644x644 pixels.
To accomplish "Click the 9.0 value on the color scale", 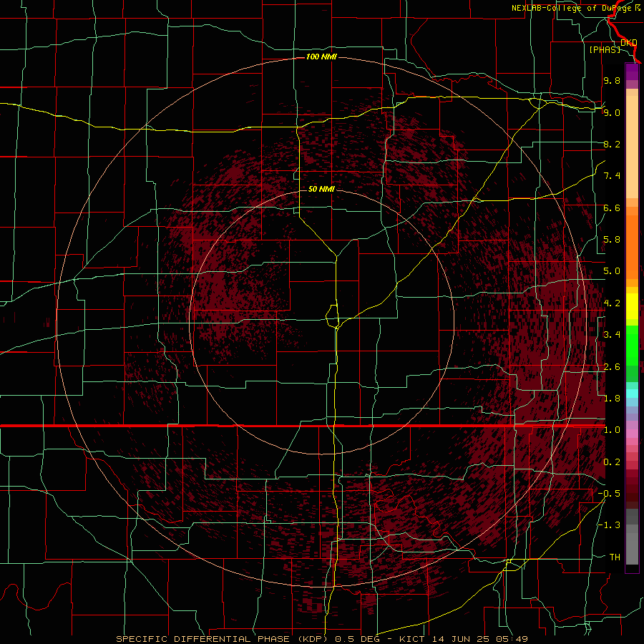I will [x=612, y=112].
